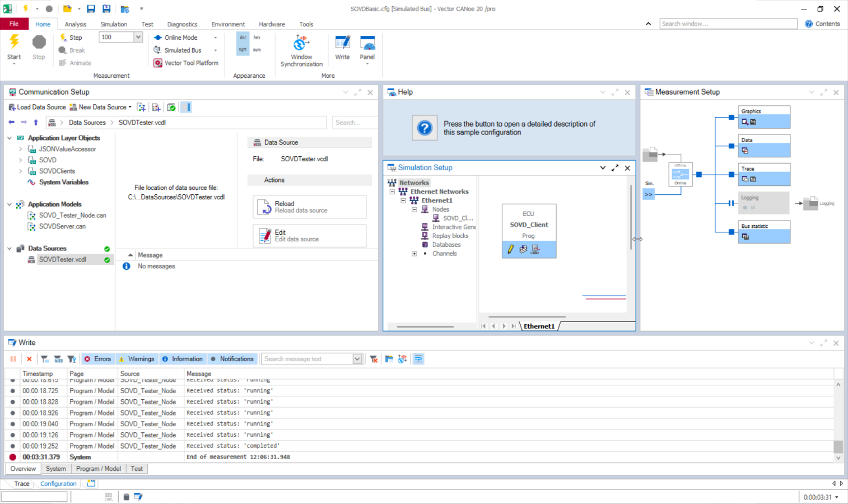Open the Contents help link

tap(822, 24)
